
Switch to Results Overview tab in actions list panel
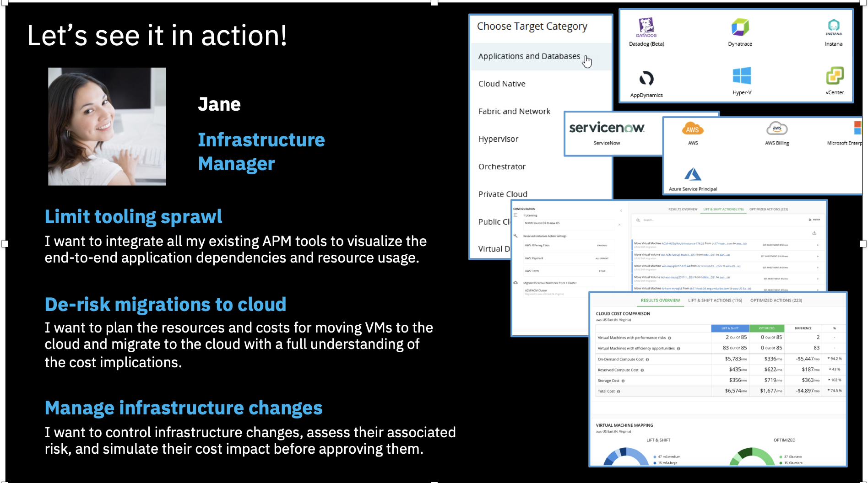point(683,209)
